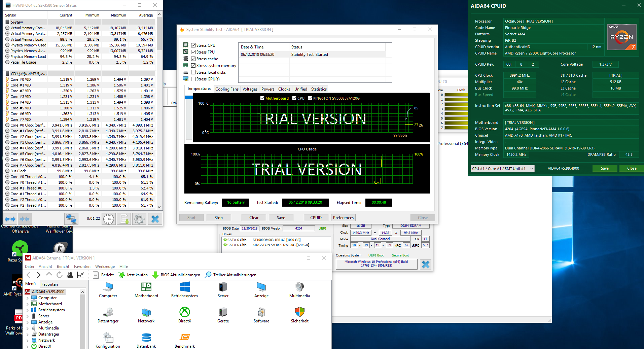Viewport: 644px width, 349px height.
Task: Disable Stress system memory checkbox
Action: pyautogui.click(x=193, y=66)
